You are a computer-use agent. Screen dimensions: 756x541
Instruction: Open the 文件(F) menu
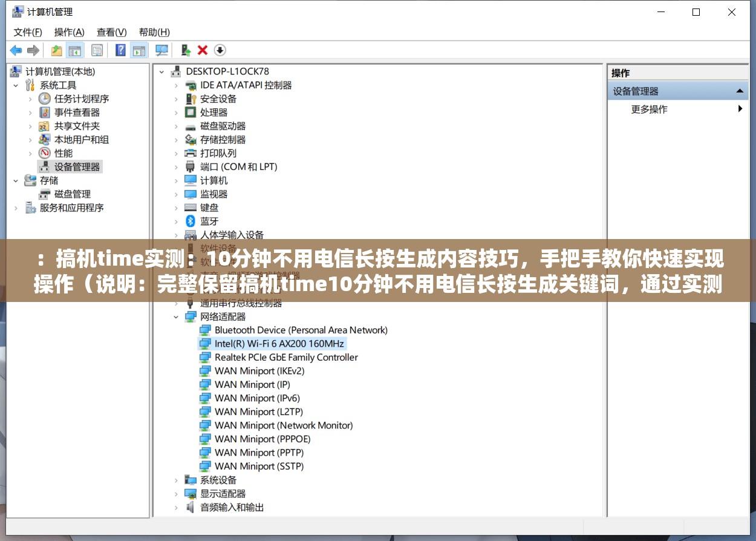[28, 32]
